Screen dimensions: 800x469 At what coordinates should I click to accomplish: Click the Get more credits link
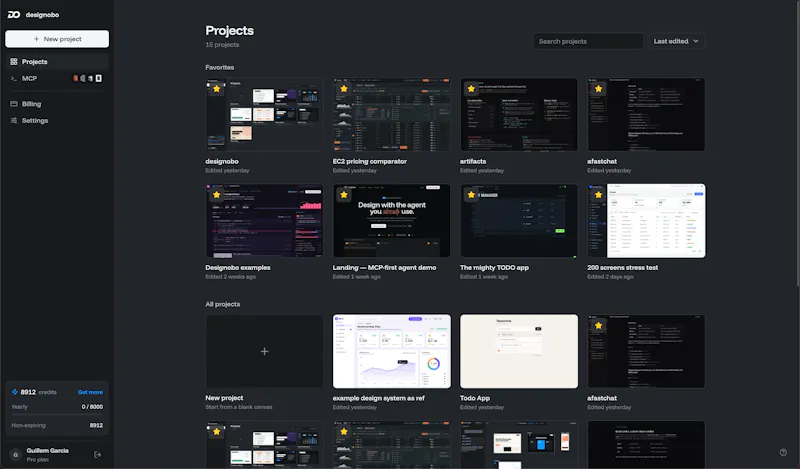point(90,392)
